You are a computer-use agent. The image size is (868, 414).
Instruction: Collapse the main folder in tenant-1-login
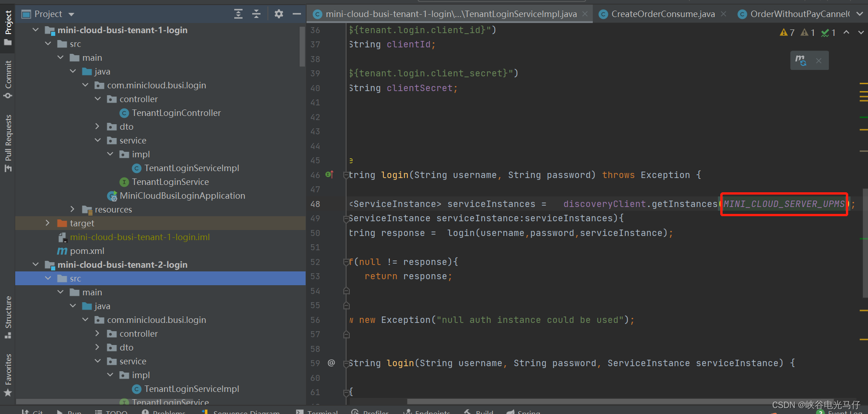(60, 57)
